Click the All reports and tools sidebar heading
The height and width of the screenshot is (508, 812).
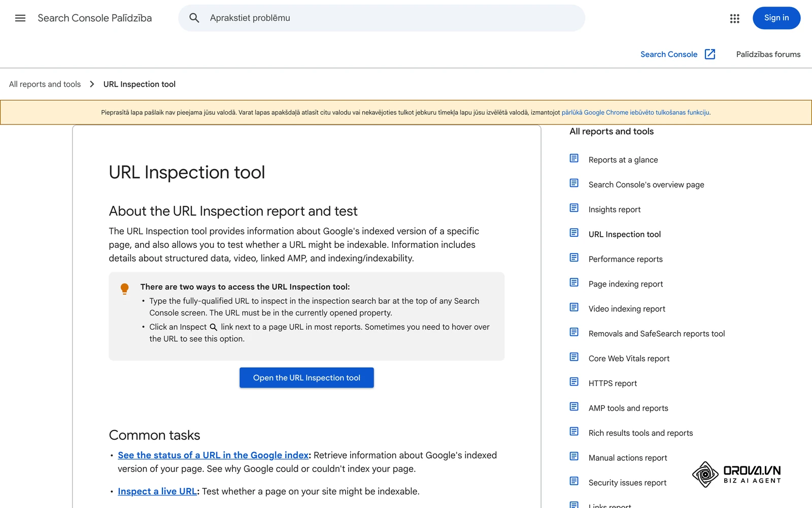612,132
